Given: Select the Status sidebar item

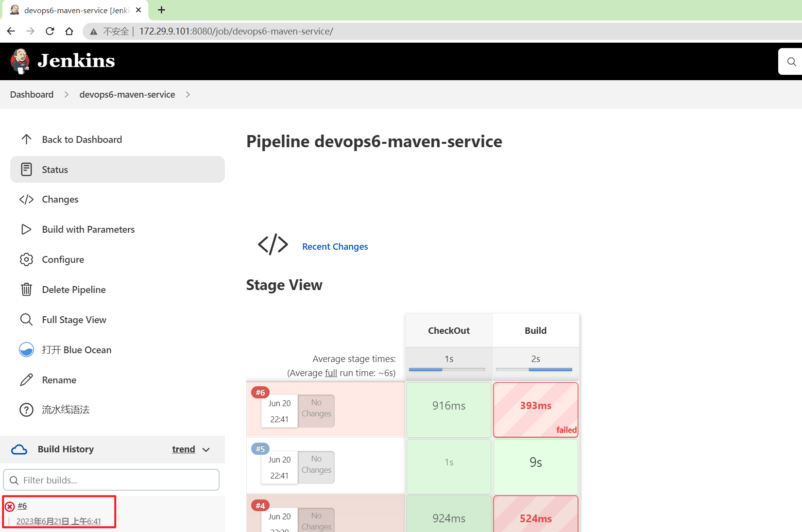Looking at the screenshot, I should point(117,170).
